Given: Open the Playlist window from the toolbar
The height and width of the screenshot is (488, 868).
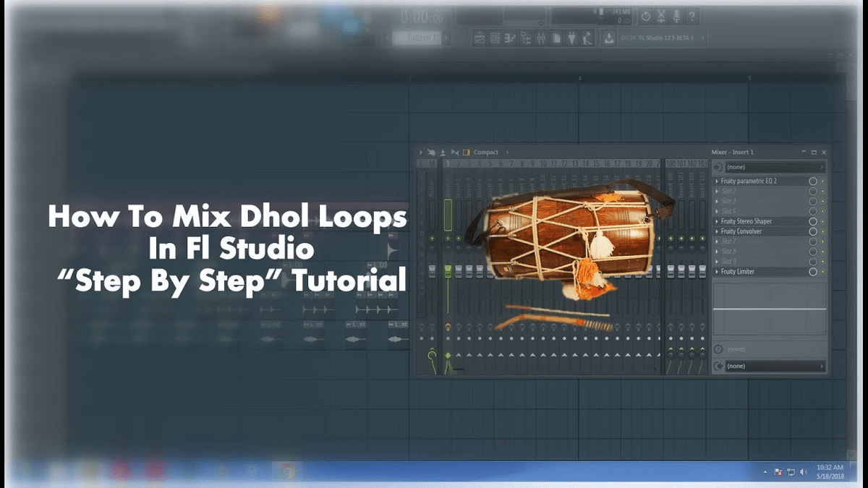Looking at the screenshot, I should [480, 38].
